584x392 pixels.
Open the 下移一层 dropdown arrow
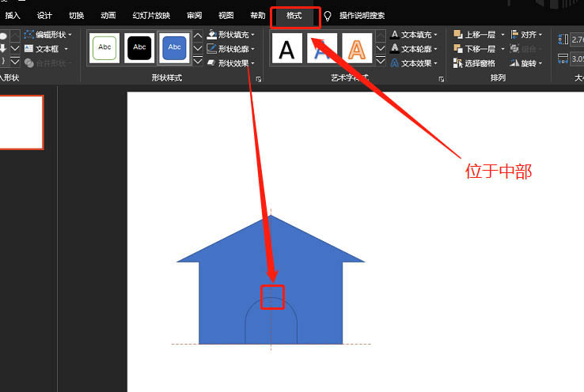502,49
